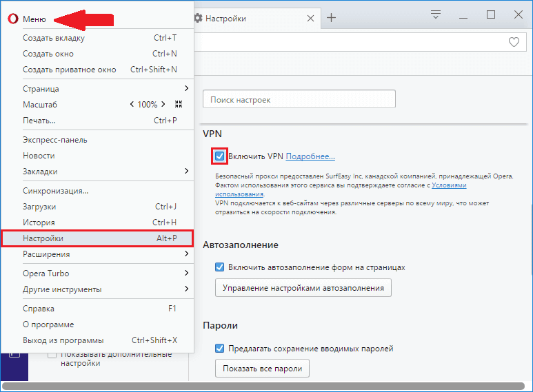
Task: Maximize the Opera window
Action: (490, 14)
